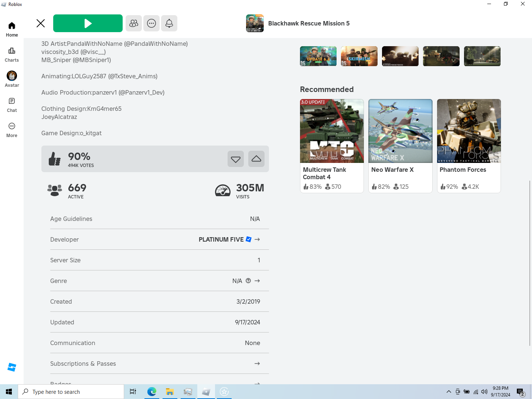Click the Age Guidelines N/A value

(255, 219)
